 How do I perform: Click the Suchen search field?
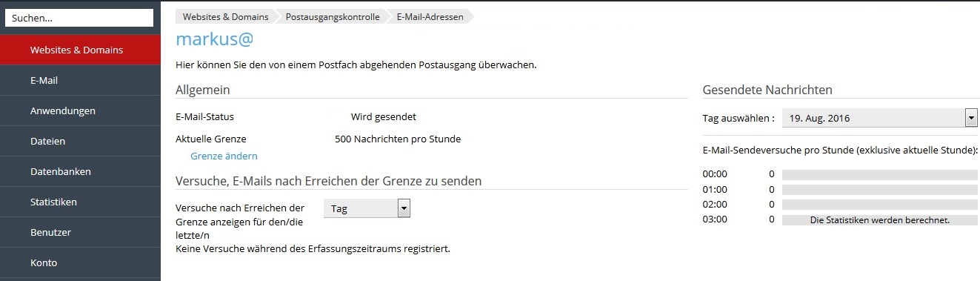(x=79, y=18)
